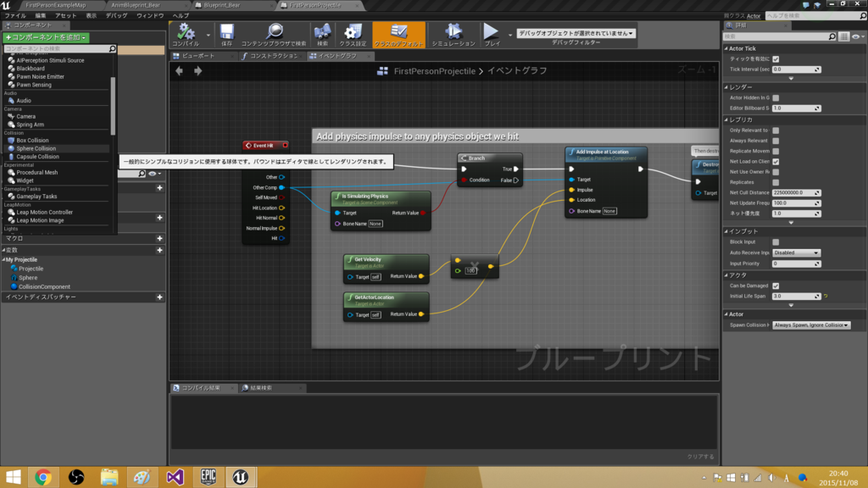Open details panel property matrix grid icon
Image resolution: width=868 pixels, height=488 pixels.
pos(843,36)
